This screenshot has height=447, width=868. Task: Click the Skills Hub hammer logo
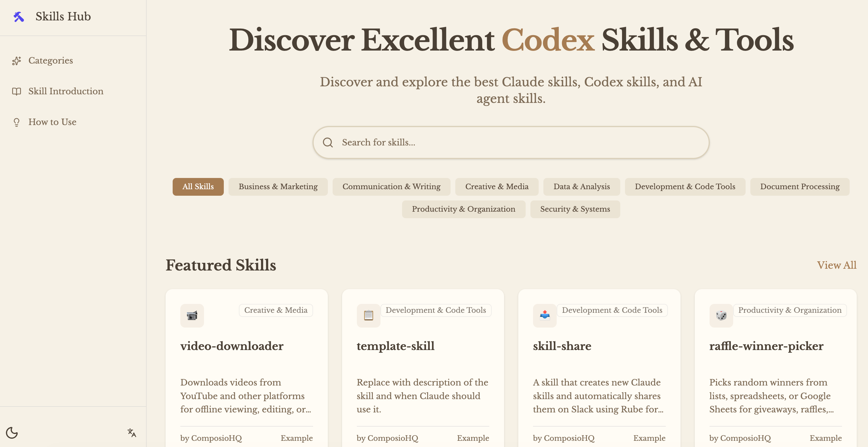point(19,16)
